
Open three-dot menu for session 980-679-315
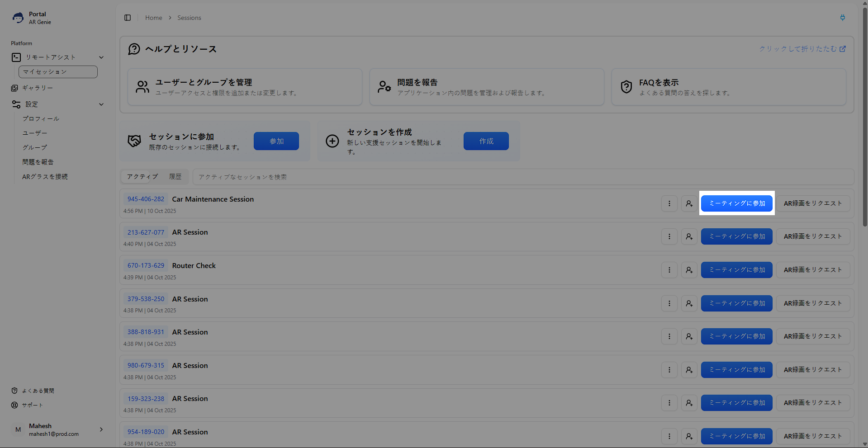[x=669, y=370]
